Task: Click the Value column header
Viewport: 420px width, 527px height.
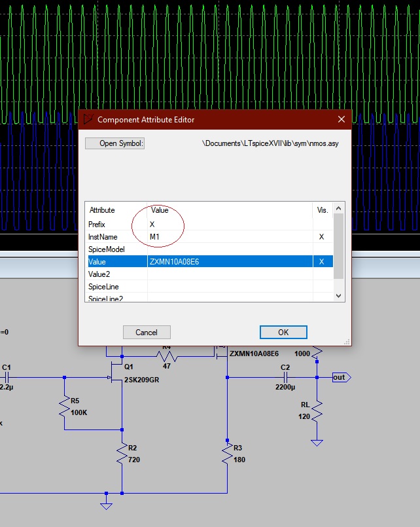Action: tap(160, 210)
